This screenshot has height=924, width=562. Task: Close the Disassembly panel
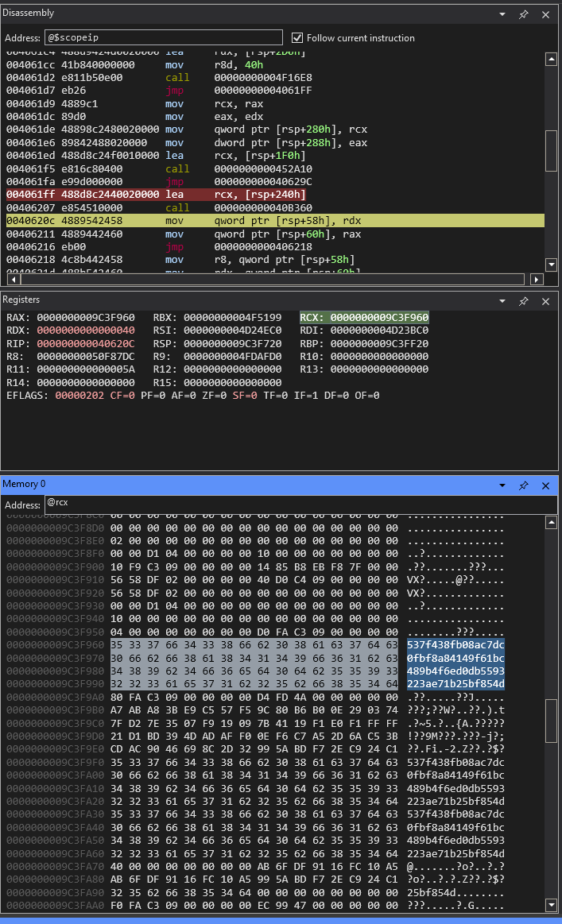pyautogui.click(x=545, y=14)
